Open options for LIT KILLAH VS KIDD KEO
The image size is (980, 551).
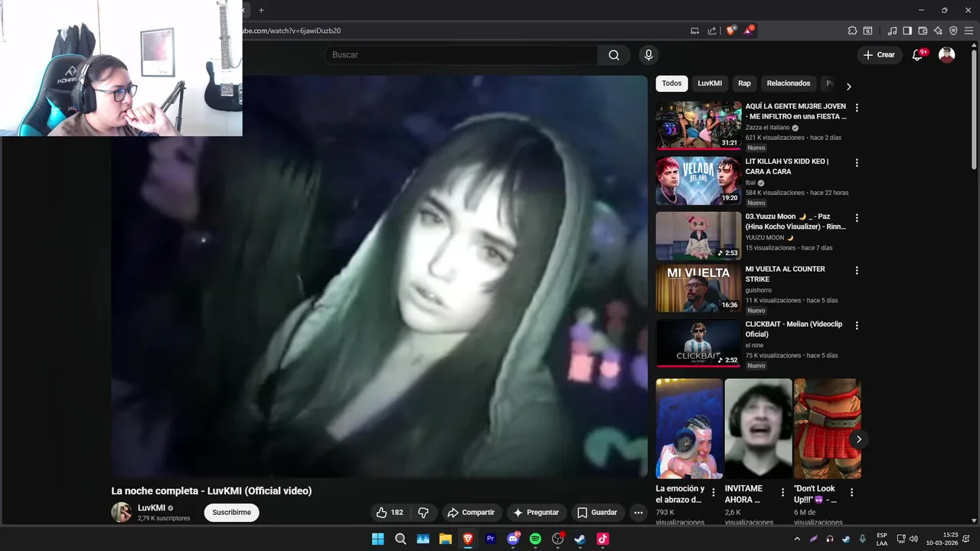[x=857, y=163]
